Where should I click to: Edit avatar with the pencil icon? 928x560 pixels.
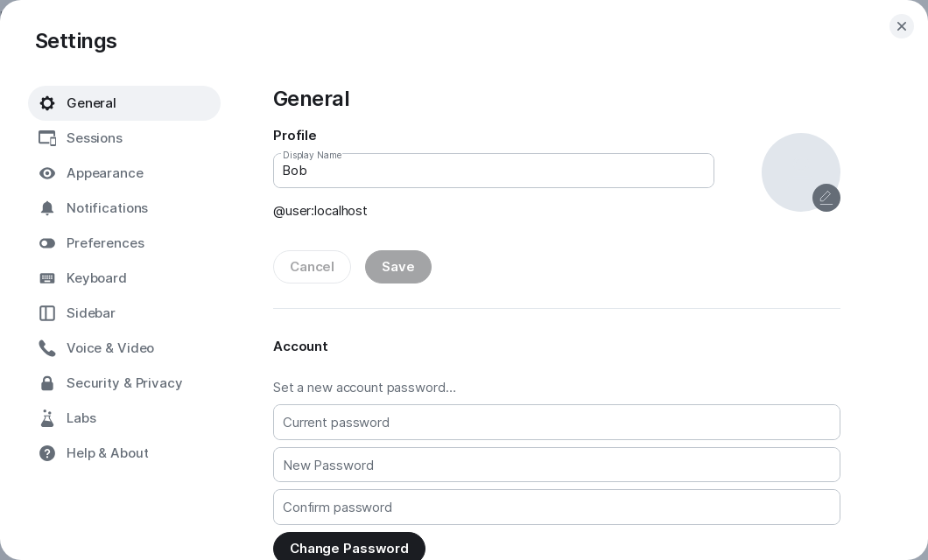pyautogui.click(x=826, y=198)
